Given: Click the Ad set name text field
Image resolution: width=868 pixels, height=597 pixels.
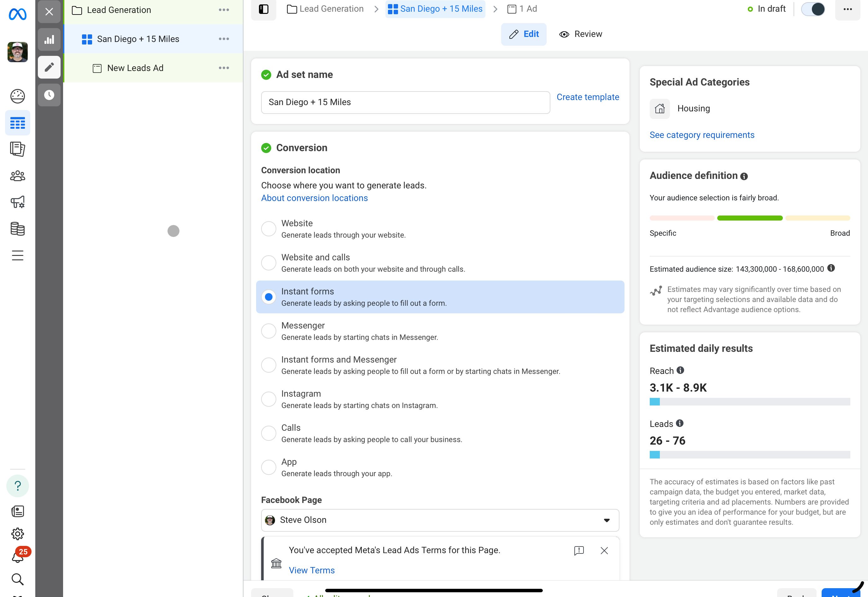Looking at the screenshot, I should (405, 102).
